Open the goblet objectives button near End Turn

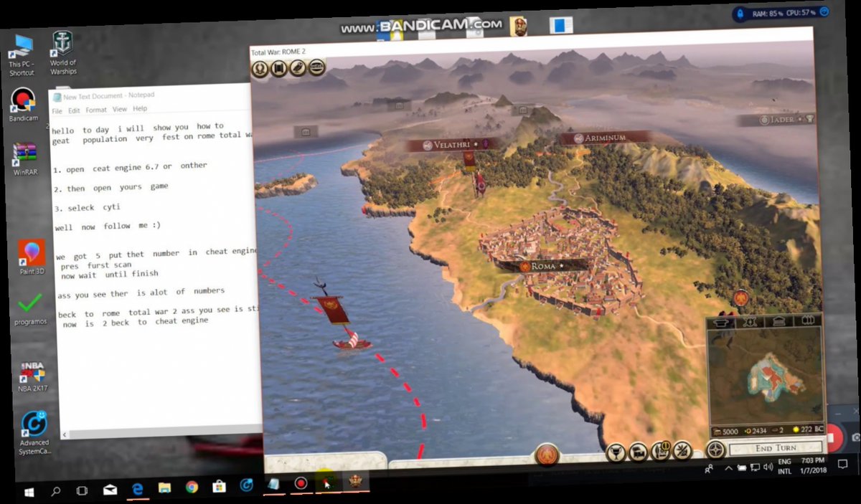616,452
